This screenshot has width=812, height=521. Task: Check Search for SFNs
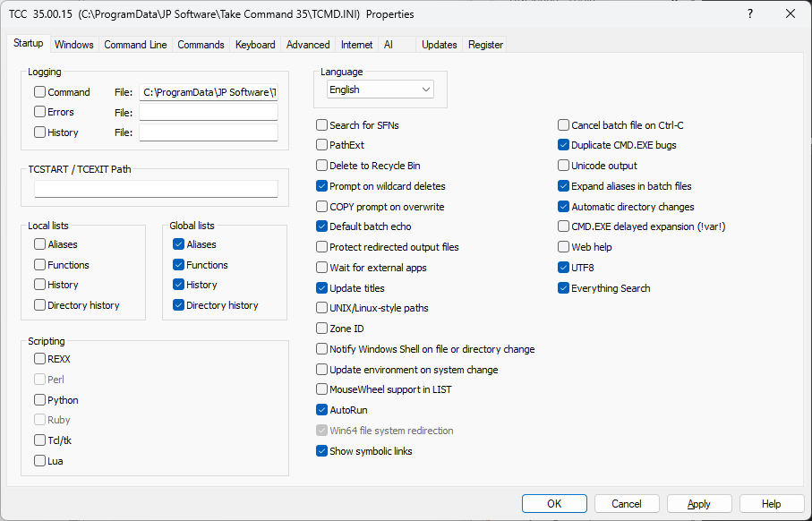pos(321,125)
